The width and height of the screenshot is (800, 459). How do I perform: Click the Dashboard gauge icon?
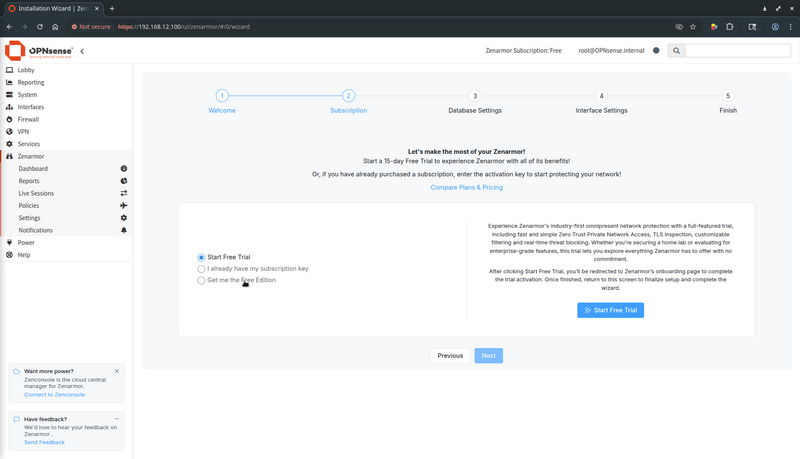click(123, 168)
